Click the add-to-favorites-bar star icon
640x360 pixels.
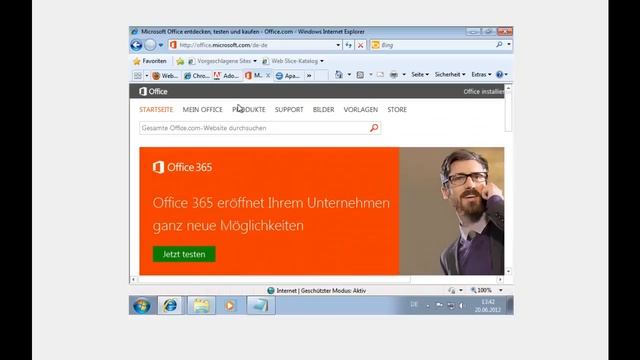[180, 61]
